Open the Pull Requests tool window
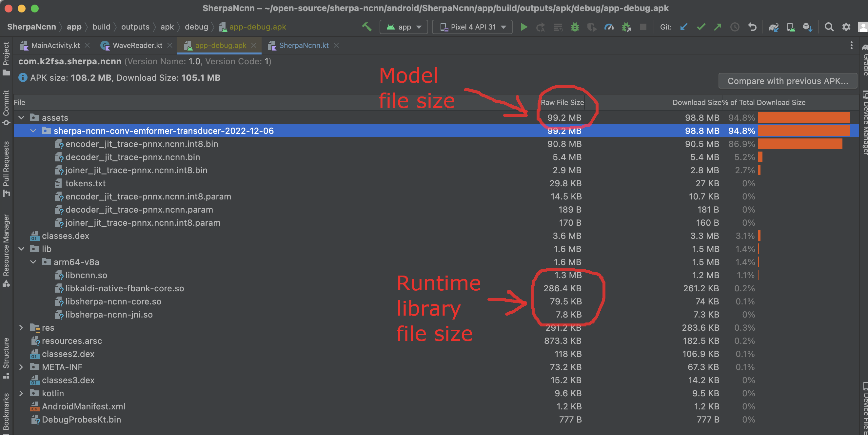Screen dimensions: 868x435 coord(6,169)
